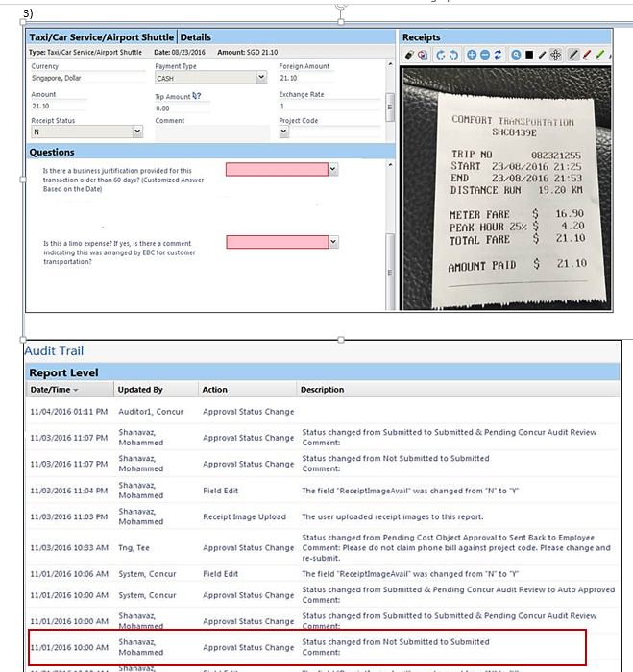633x672 pixels.
Task: Open the limo expense answer dropdown
Action: [333, 242]
